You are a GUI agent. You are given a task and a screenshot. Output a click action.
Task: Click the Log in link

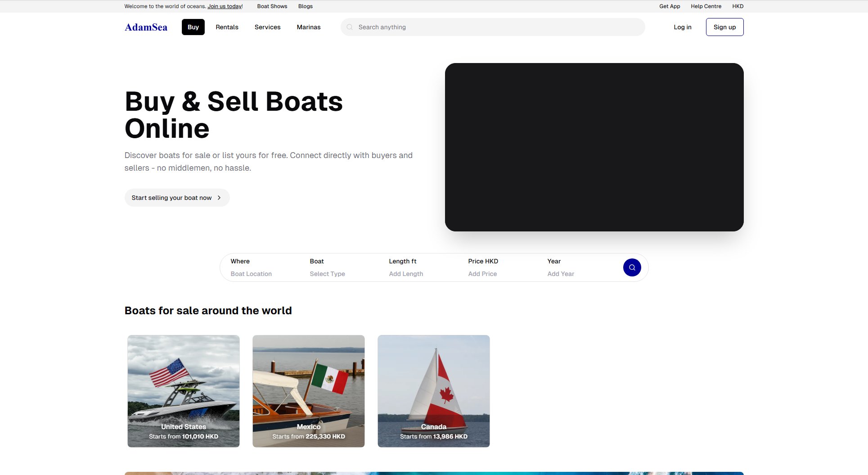click(x=682, y=27)
